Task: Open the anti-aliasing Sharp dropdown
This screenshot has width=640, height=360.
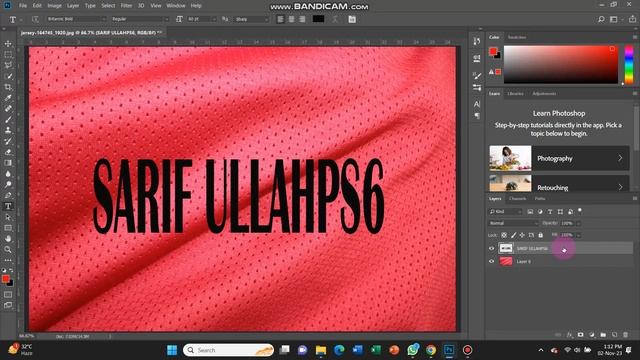Action: coord(251,19)
